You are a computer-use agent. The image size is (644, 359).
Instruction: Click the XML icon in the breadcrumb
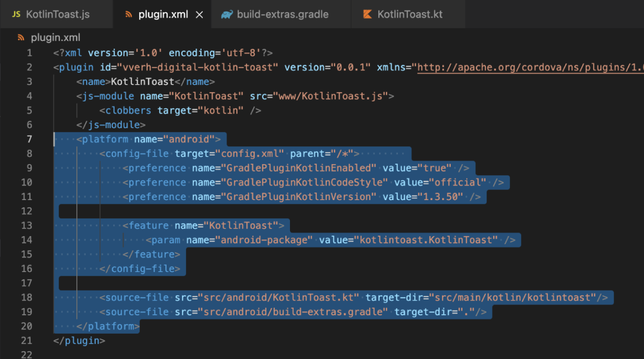[x=21, y=37]
